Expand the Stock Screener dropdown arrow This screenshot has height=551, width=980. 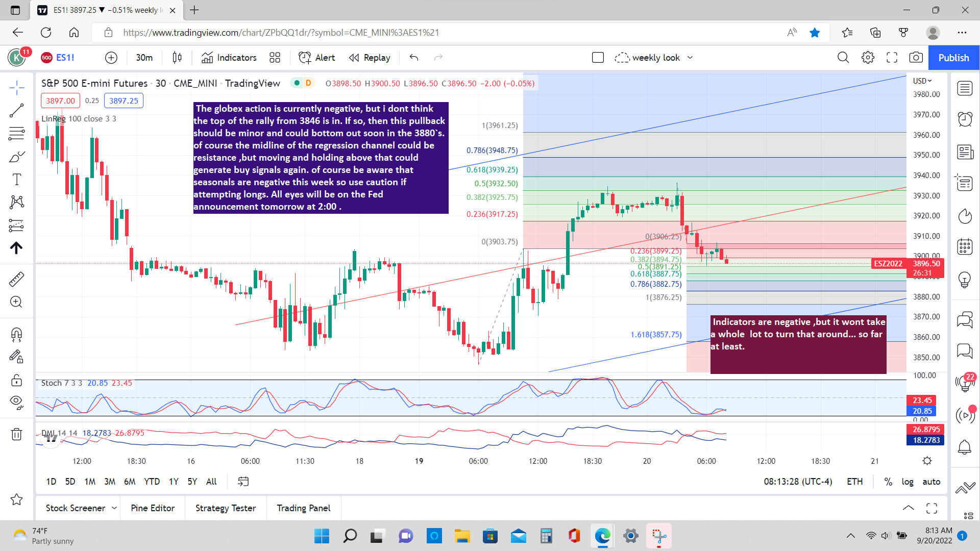pos(114,508)
